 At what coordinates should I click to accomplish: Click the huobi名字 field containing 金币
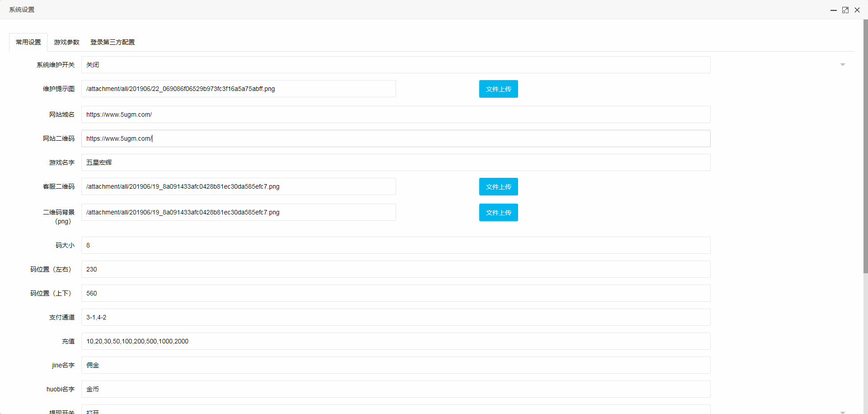(x=396, y=389)
